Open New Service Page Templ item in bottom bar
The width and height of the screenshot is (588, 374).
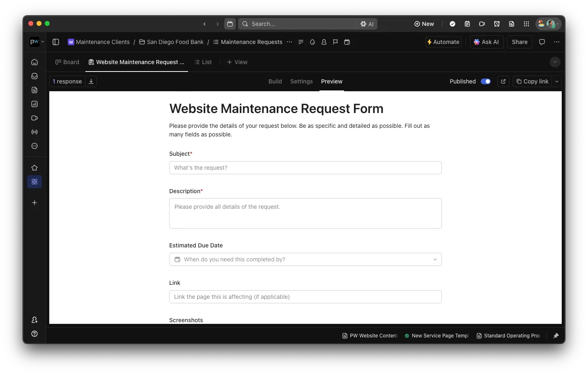point(436,336)
